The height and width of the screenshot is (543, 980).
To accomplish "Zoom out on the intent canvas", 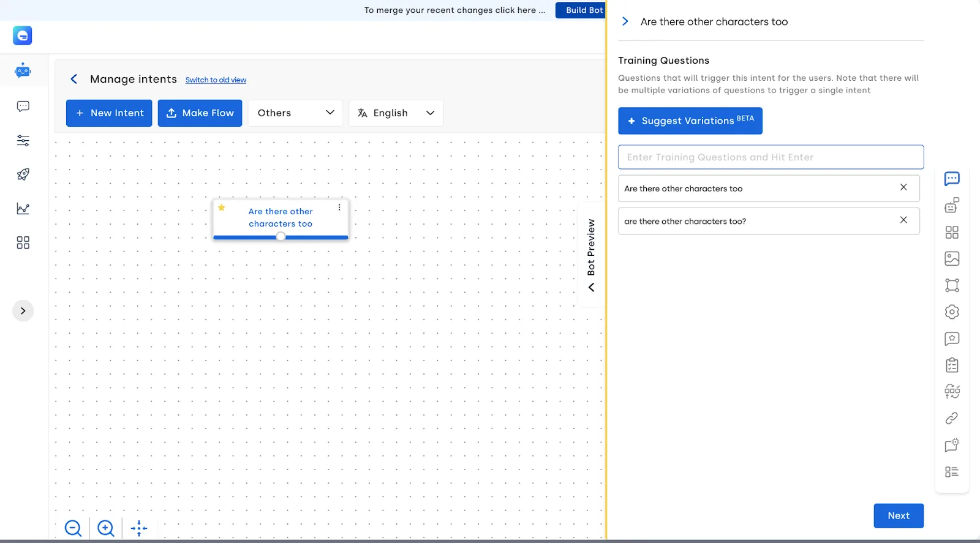I will (73, 528).
